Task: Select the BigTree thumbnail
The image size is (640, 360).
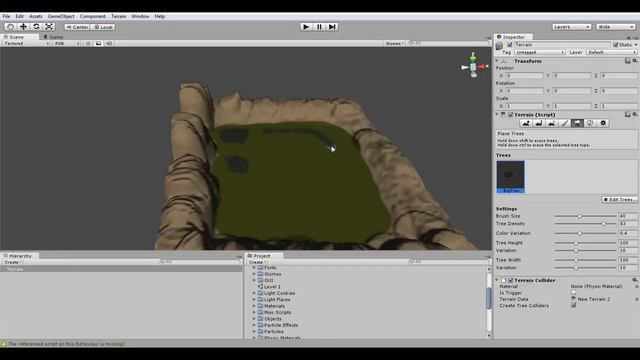Action: pos(511,177)
